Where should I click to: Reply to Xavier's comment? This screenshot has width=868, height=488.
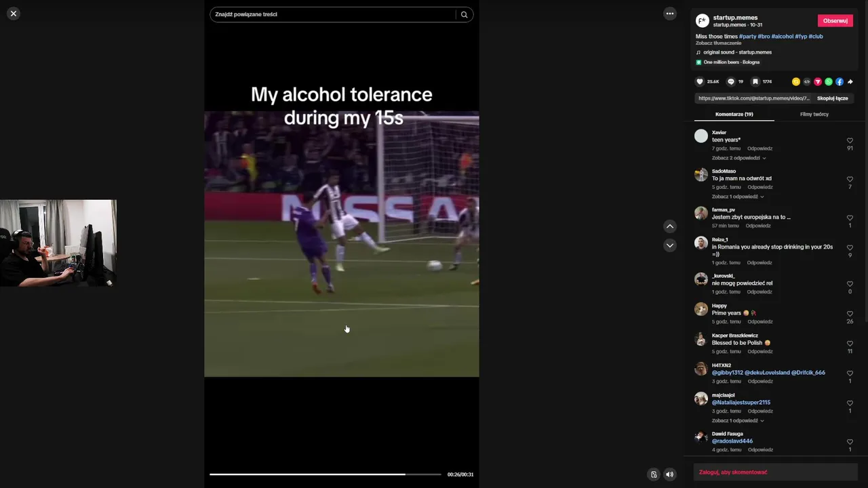pos(759,148)
